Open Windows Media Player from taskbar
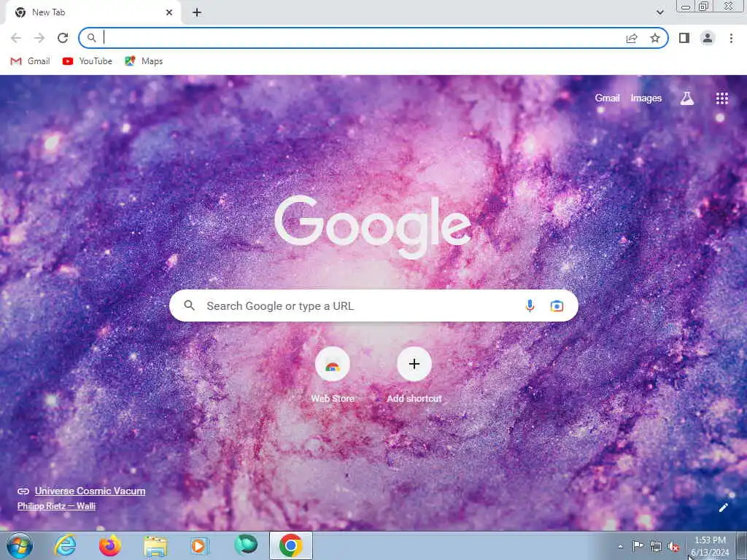This screenshot has height=560, width=747. (x=199, y=545)
